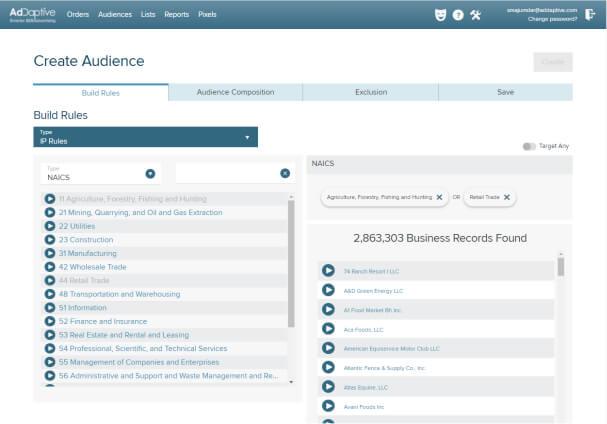
Task: Toggle the Target Any switch
Action: [x=529, y=146]
